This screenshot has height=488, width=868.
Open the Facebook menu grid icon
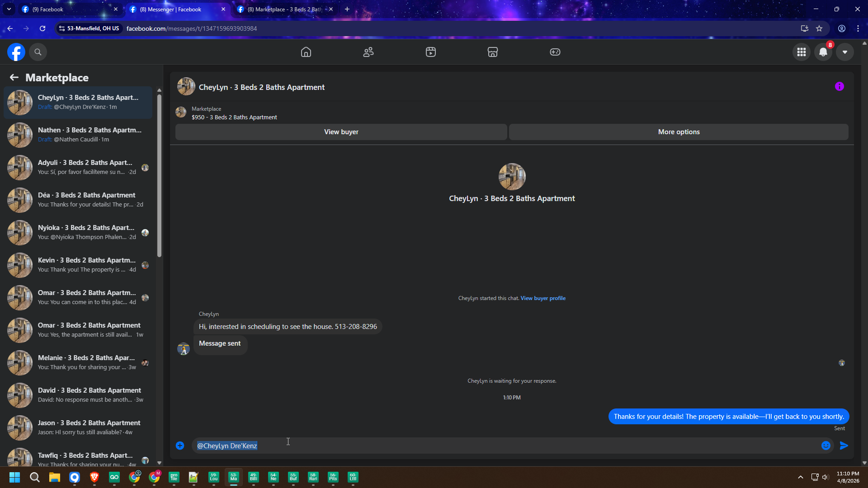pyautogui.click(x=802, y=52)
